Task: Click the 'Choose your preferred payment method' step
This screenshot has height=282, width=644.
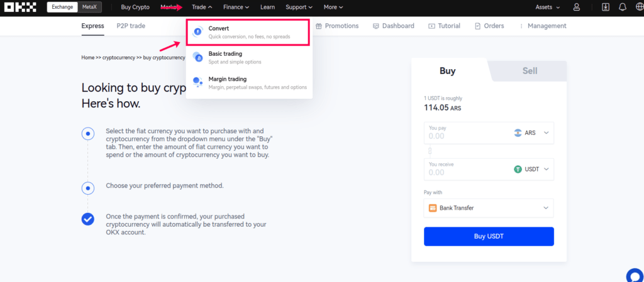Action: 165,186
